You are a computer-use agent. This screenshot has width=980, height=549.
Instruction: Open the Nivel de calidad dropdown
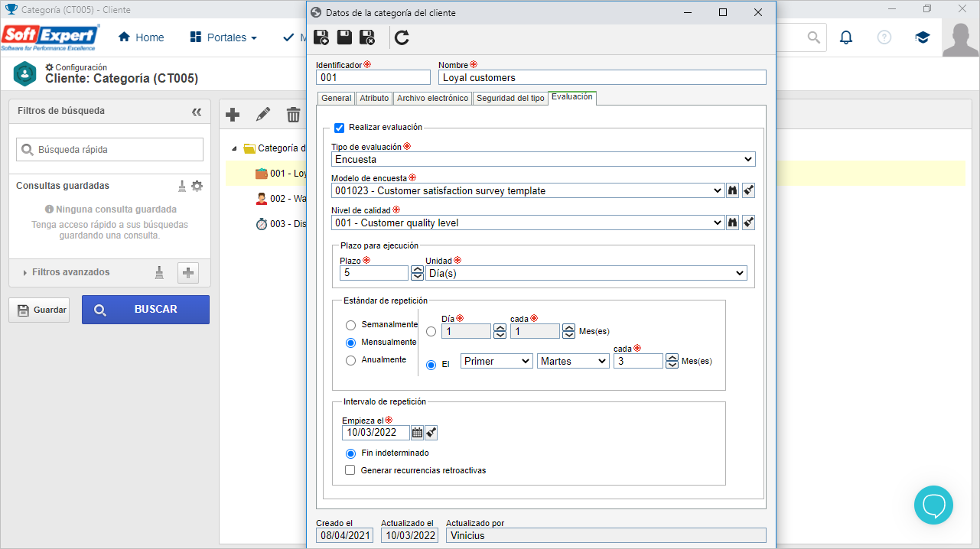coord(528,223)
